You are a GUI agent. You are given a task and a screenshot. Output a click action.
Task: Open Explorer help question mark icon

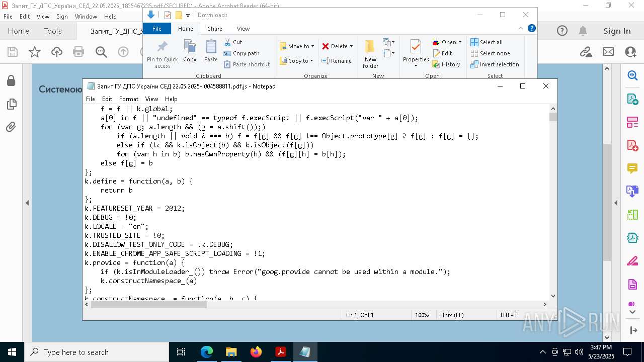(531, 28)
